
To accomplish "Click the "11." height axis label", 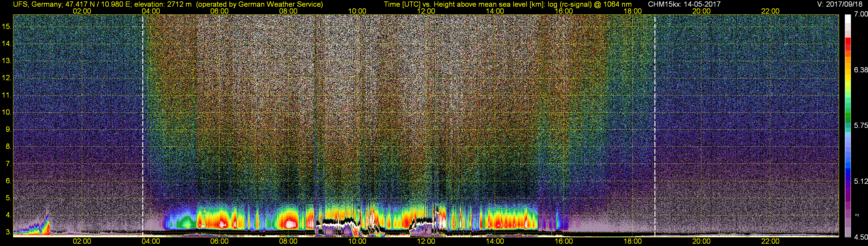I will 7,95.
